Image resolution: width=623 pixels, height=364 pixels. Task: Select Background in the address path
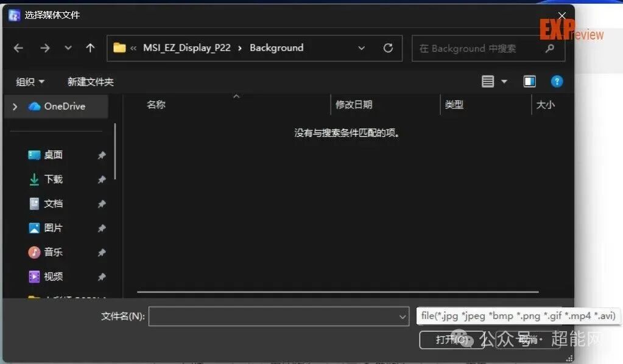coord(276,48)
